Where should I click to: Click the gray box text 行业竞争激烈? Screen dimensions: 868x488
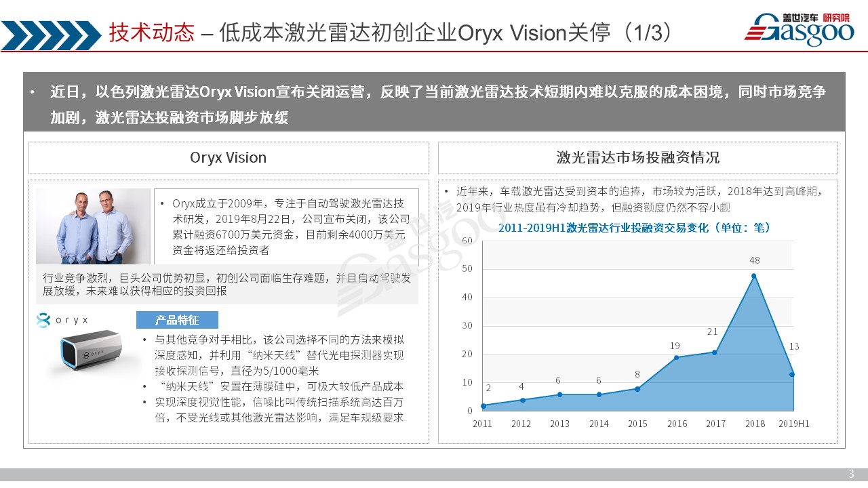click(x=226, y=285)
